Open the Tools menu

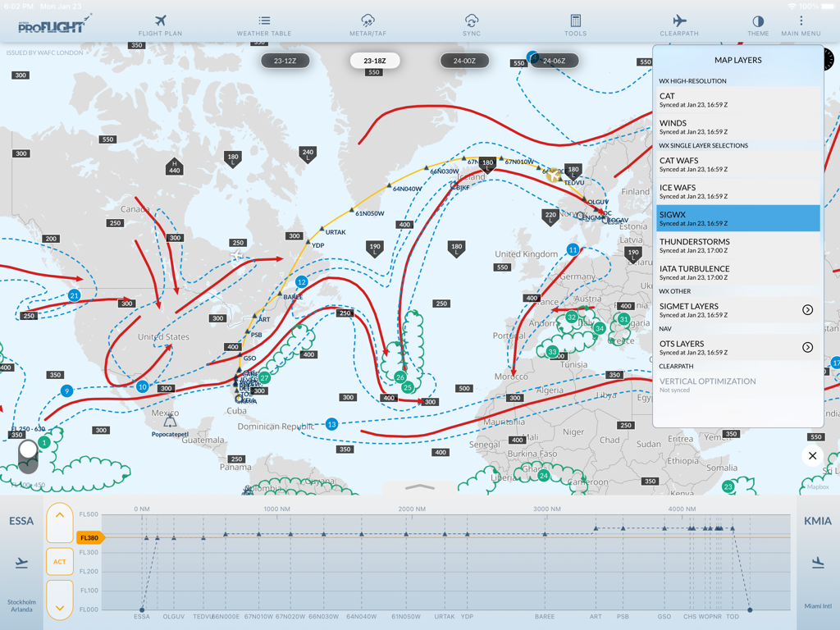pos(575,25)
